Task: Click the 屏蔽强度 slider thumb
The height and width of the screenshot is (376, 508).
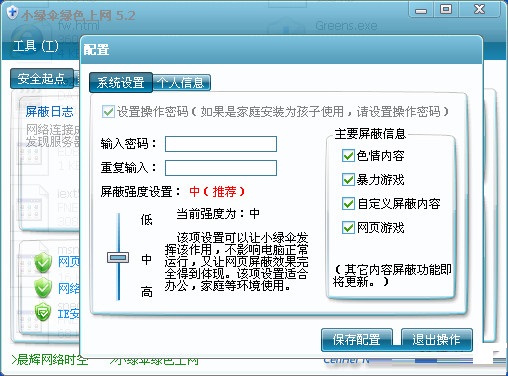Action: pos(118,257)
